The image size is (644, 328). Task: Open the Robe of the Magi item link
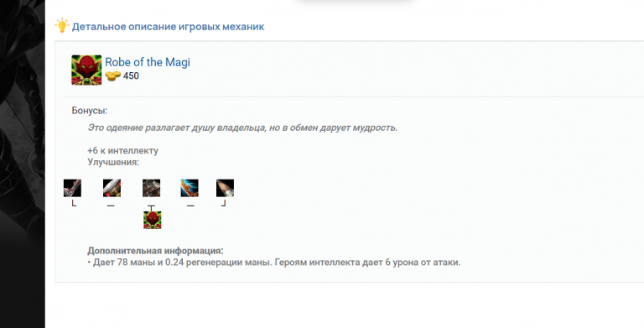coord(148,62)
